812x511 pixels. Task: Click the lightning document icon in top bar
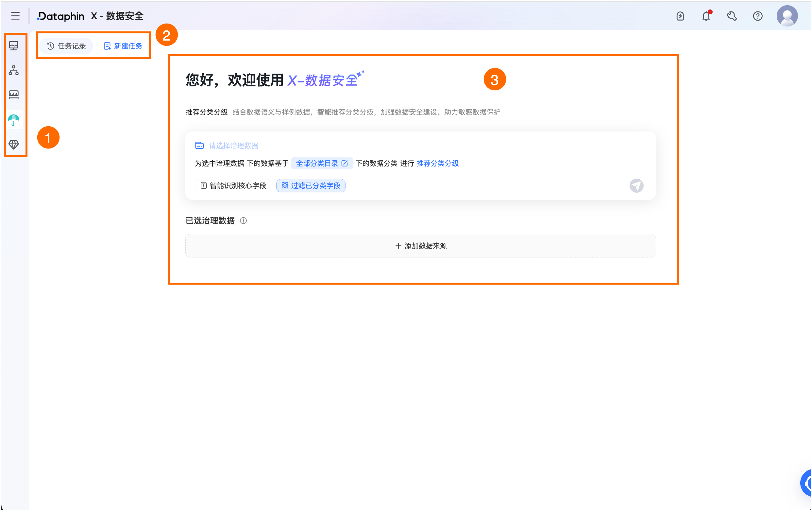click(x=680, y=16)
